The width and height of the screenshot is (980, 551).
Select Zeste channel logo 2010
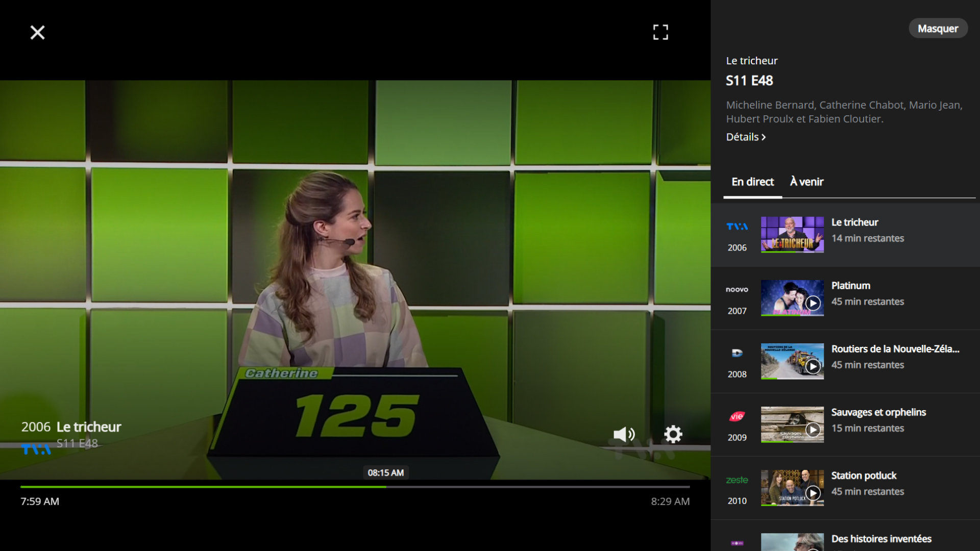(737, 480)
